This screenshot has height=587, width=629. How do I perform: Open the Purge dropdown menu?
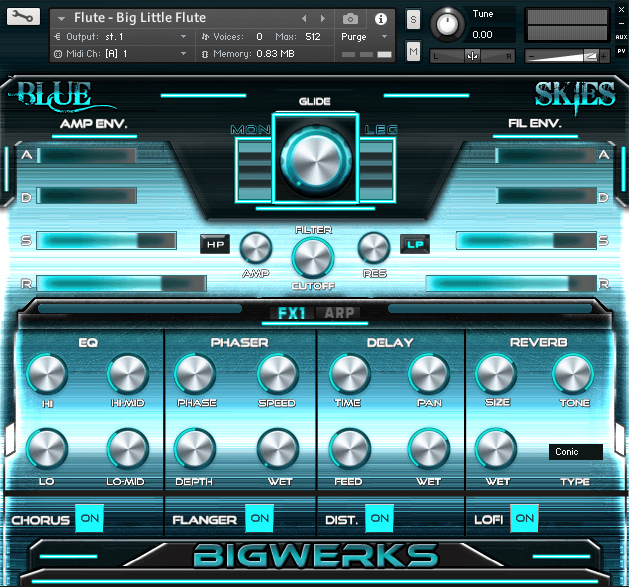point(364,37)
